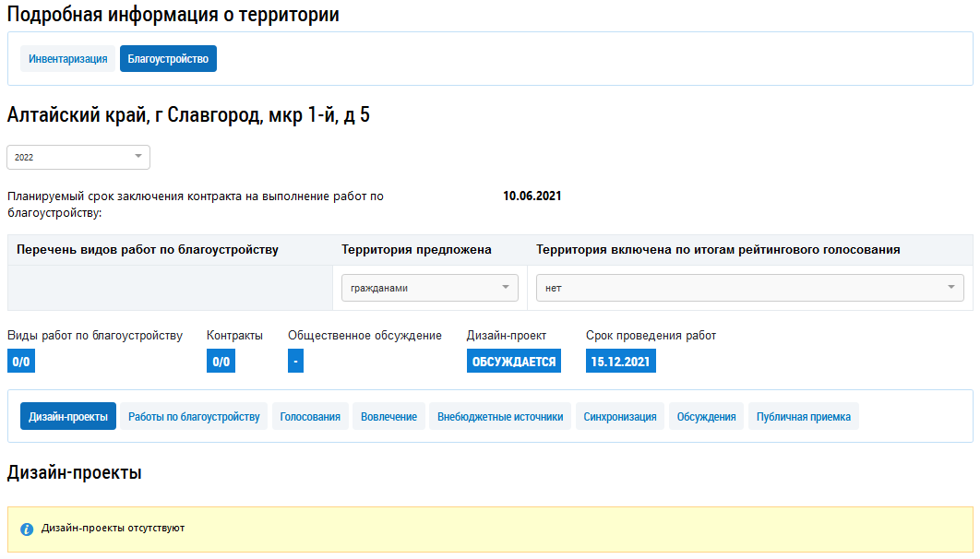Click the 15.12.2021 work deadline badge
Screen dimensions: 980x559
621,362
